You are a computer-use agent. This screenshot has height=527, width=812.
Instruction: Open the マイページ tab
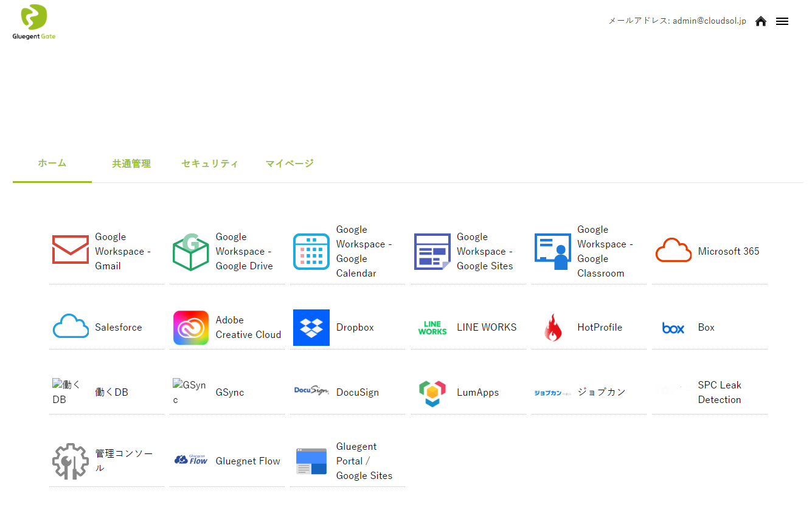tap(290, 164)
